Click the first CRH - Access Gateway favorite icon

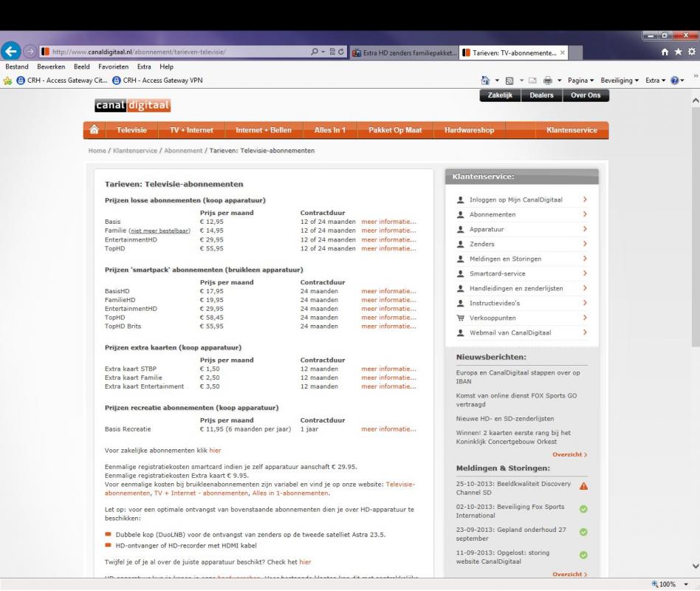(21, 81)
